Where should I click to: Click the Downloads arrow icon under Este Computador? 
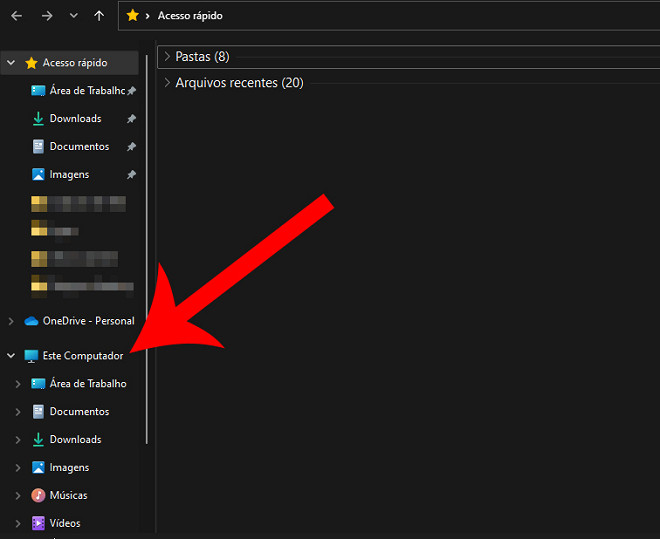point(38,440)
